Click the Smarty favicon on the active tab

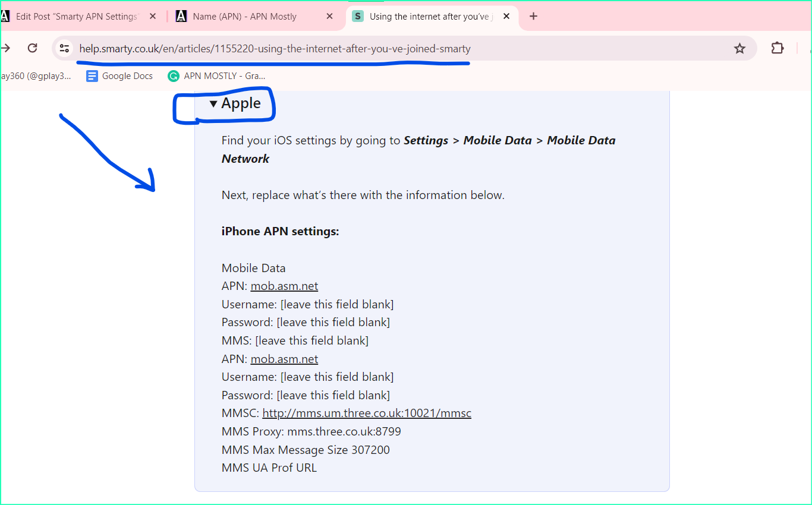(x=357, y=16)
